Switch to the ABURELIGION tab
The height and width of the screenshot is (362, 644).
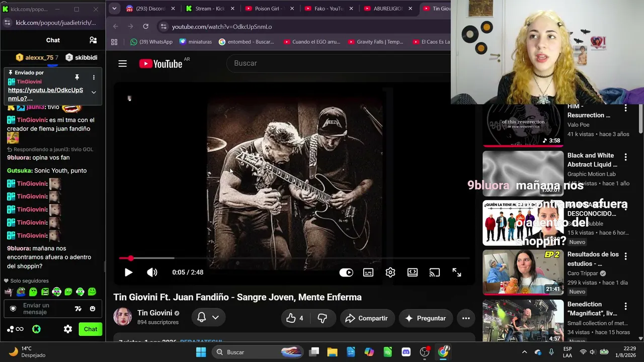pos(388,9)
